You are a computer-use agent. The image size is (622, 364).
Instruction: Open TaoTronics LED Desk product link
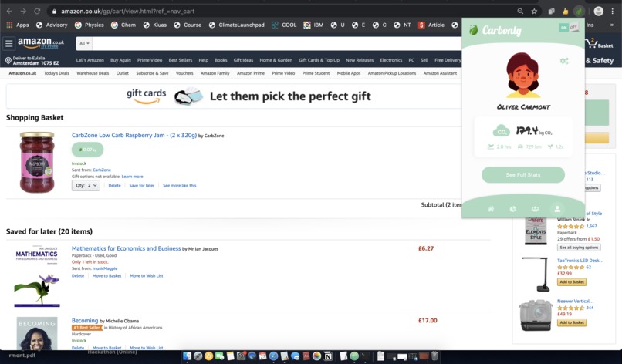click(580, 261)
